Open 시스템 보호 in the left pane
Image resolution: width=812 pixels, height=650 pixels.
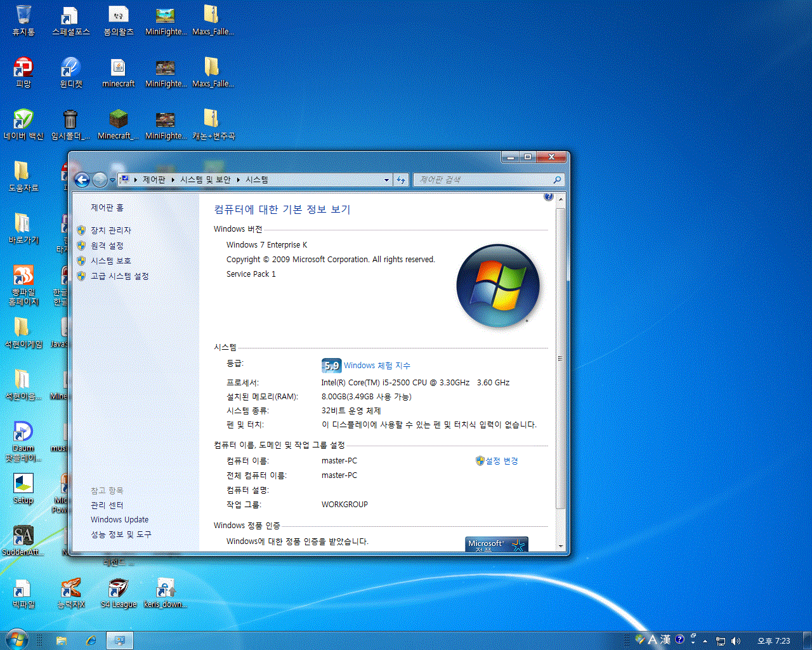(111, 261)
